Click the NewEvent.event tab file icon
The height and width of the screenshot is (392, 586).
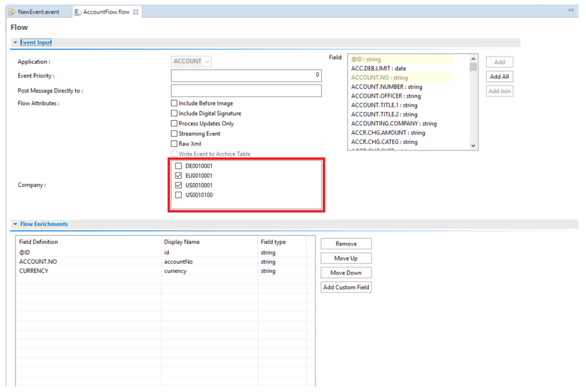[x=12, y=12]
